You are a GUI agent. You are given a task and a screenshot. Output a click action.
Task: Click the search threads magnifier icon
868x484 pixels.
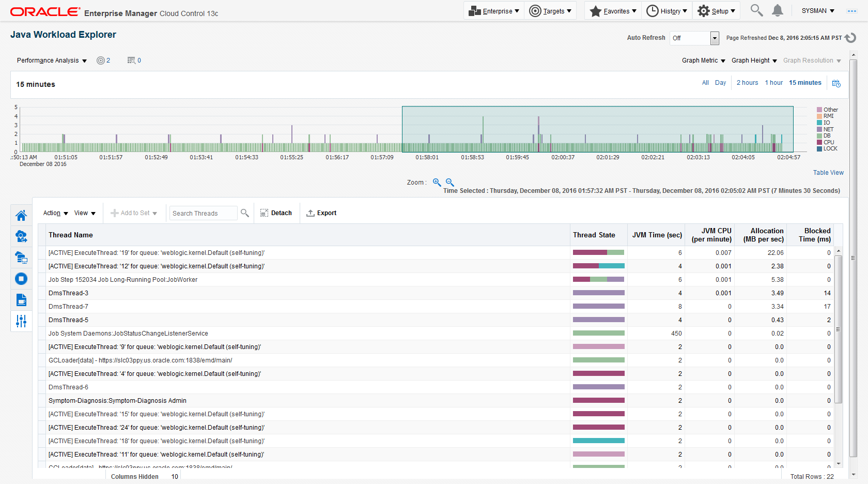pos(245,213)
